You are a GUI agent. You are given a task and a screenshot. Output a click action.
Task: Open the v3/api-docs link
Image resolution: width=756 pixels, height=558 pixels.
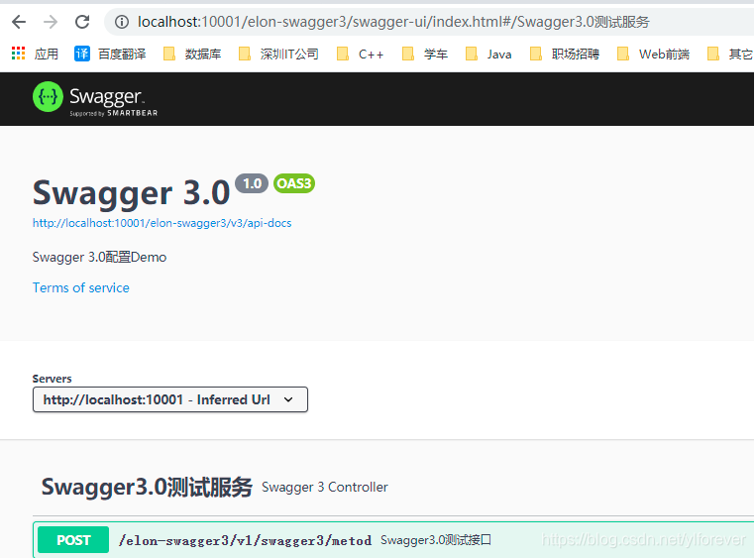pyautogui.click(x=162, y=223)
